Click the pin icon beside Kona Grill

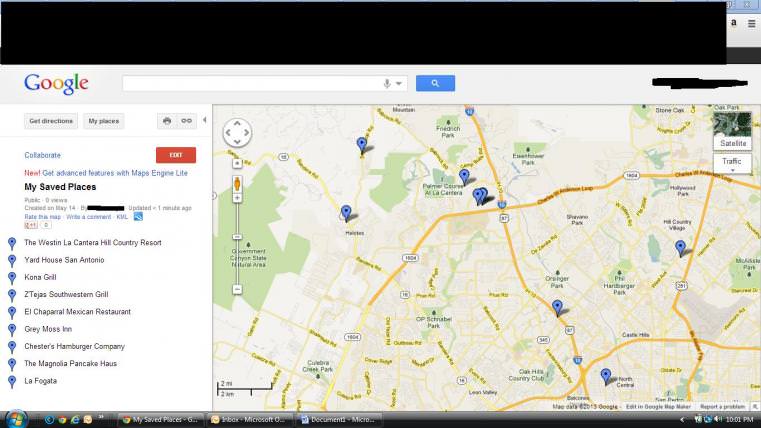coord(12,278)
